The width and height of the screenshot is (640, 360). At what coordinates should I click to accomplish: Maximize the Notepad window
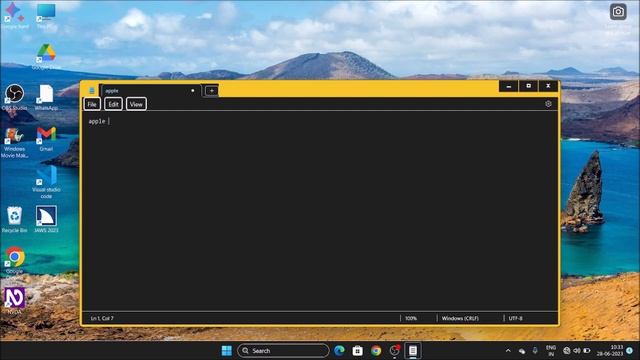pos(528,86)
